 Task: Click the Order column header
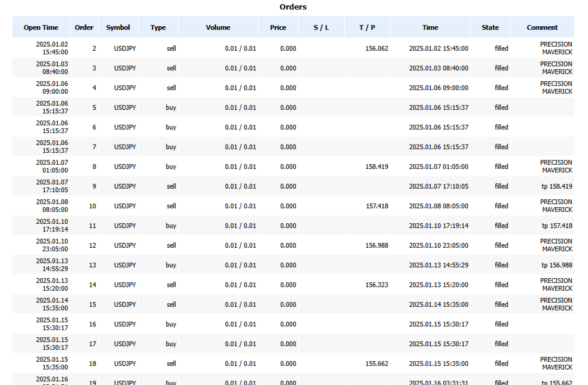(x=84, y=27)
